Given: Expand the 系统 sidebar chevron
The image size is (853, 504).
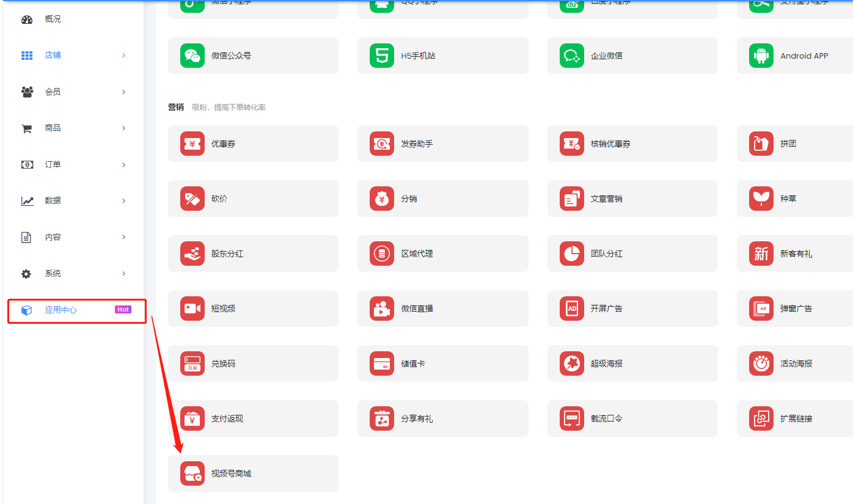Looking at the screenshot, I should pos(123,274).
